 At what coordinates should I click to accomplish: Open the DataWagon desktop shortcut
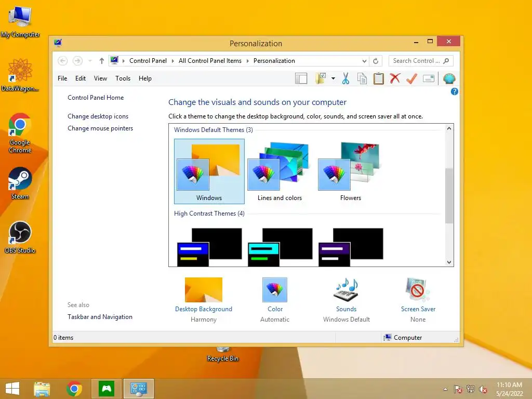coord(20,75)
